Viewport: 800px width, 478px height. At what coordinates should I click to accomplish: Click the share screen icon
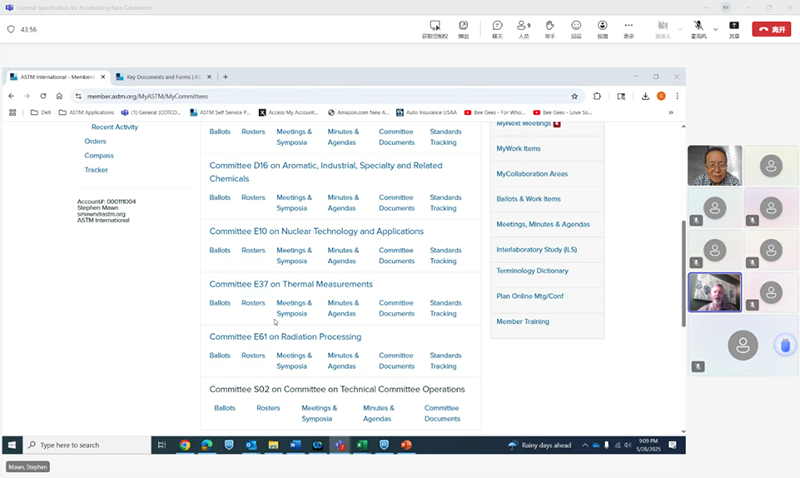click(x=734, y=28)
